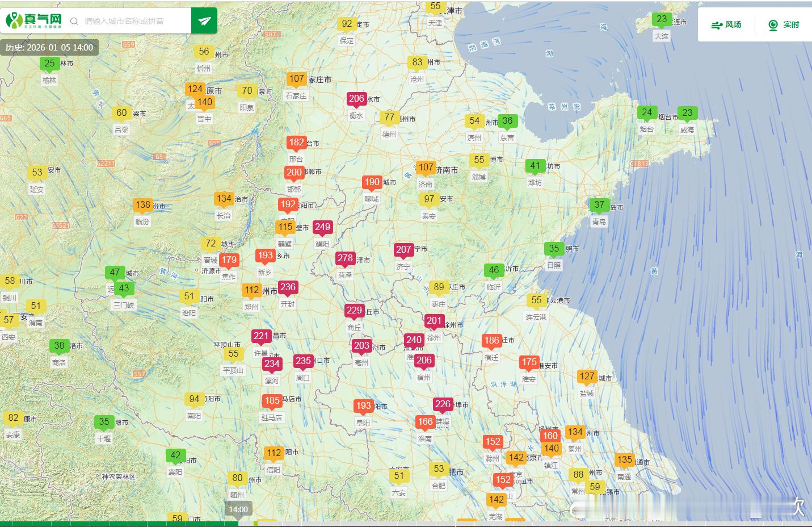The height and width of the screenshot is (527, 812).
Task: Select the 驻马店 AQI 185 marker
Action: coord(272,401)
